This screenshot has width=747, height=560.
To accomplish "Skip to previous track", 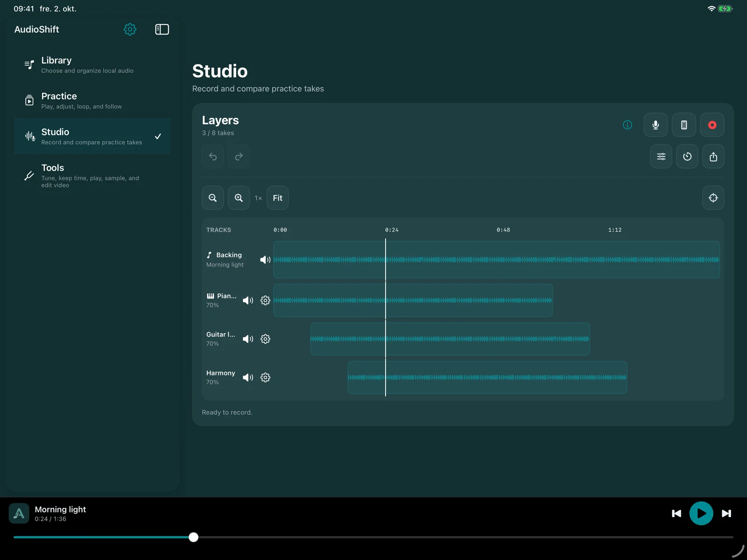I will pos(677,513).
